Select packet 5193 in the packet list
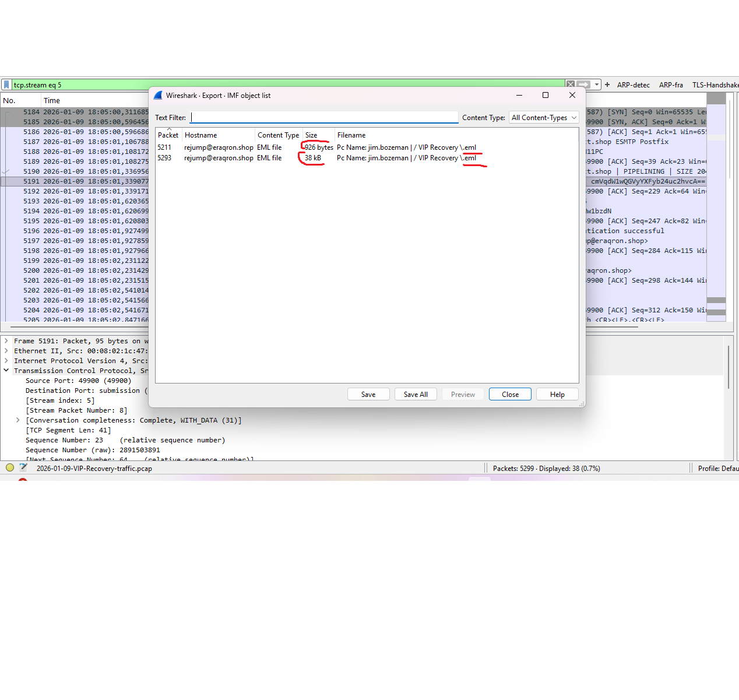The image size is (739, 700). pos(75,201)
